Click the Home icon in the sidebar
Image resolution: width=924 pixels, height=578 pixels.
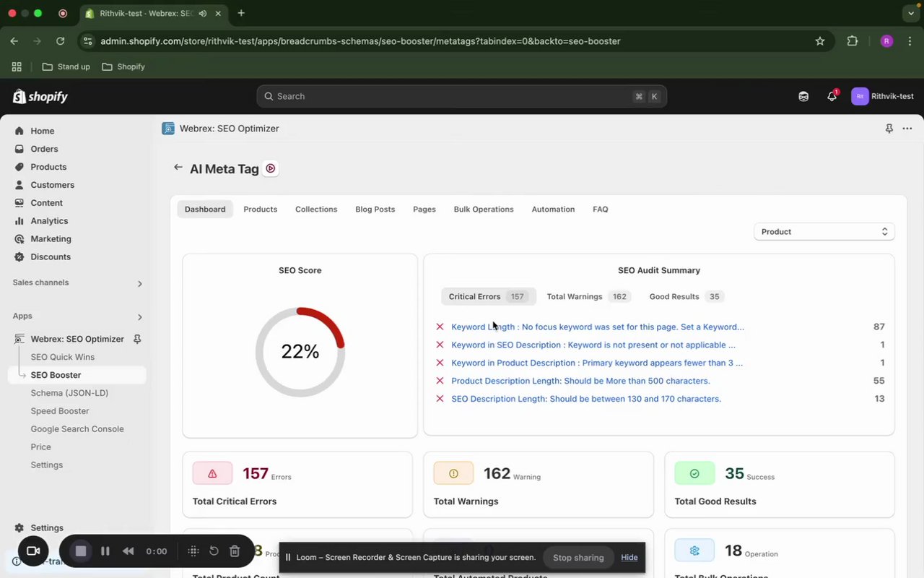[19, 131]
